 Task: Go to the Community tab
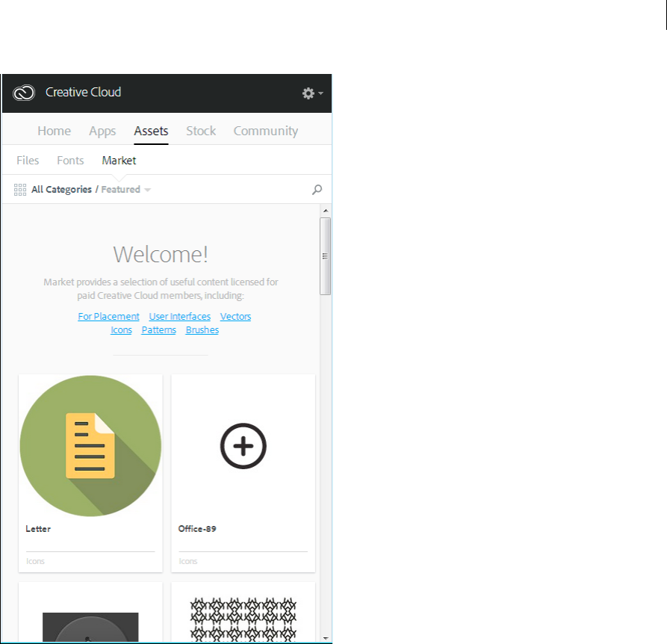click(x=265, y=131)
